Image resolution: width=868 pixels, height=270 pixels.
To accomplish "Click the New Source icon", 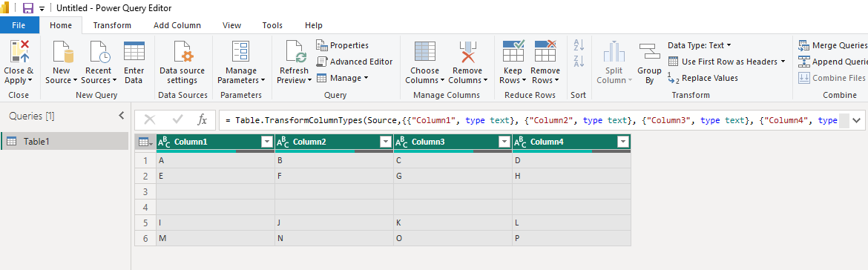I will click(x=62, y=51).
